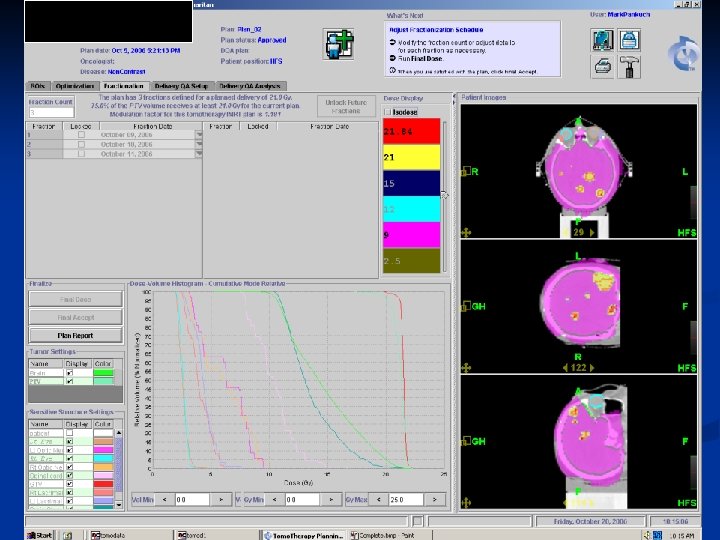
Task: Toggle the Locked checkbox for fraction 1
Action: click(81, 135)
